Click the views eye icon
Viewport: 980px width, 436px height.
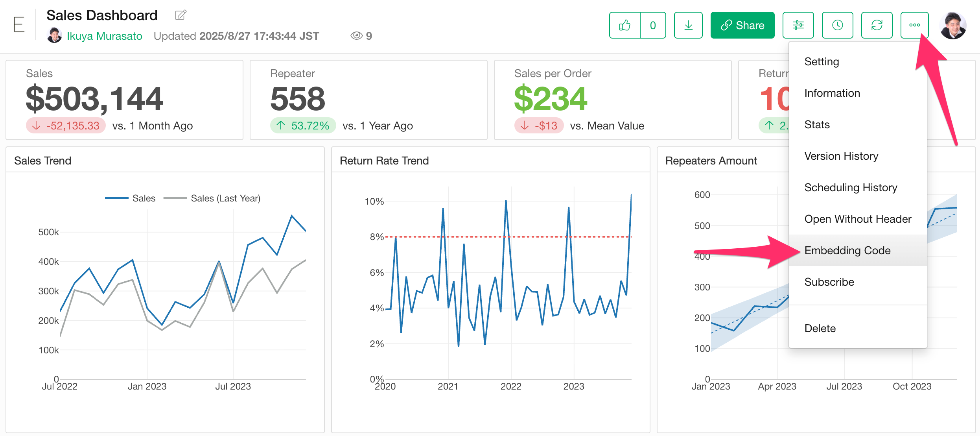coord(356,36)
